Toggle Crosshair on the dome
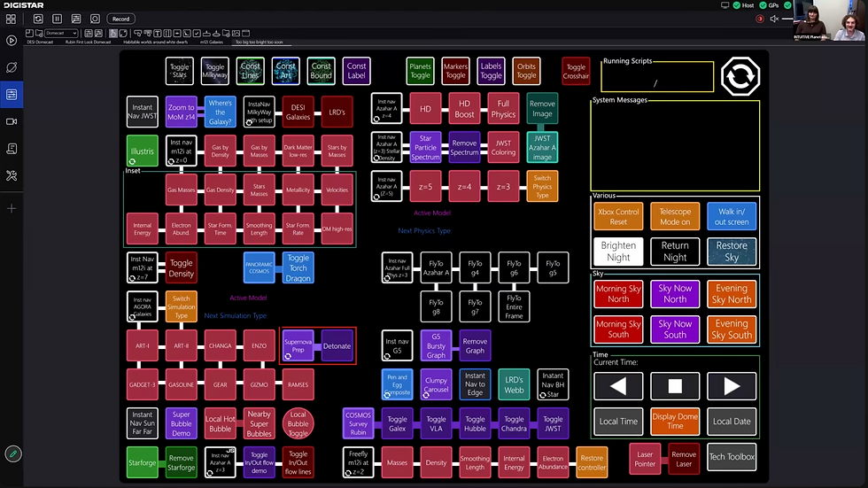Viewport: 868px width, 488px height. [576, 71]
